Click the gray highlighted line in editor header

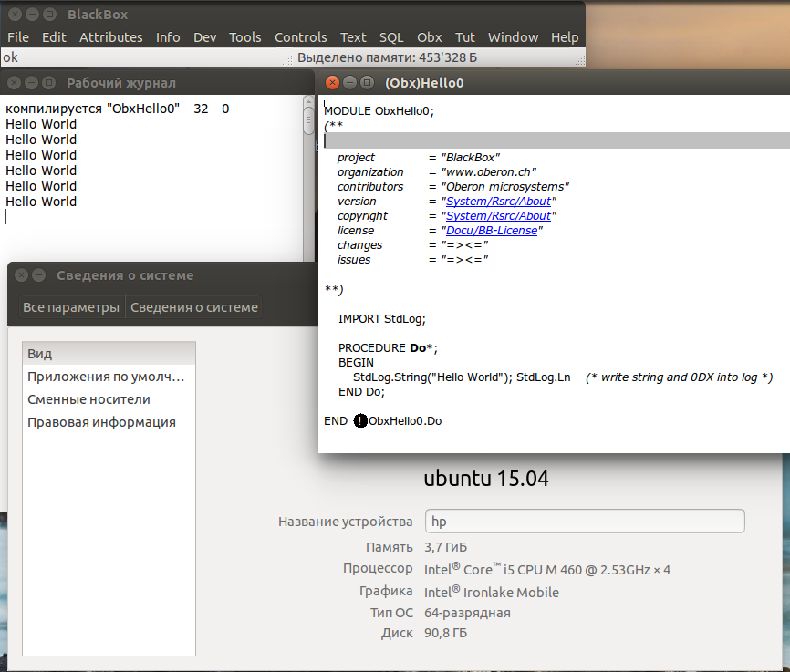pos(556,140)
